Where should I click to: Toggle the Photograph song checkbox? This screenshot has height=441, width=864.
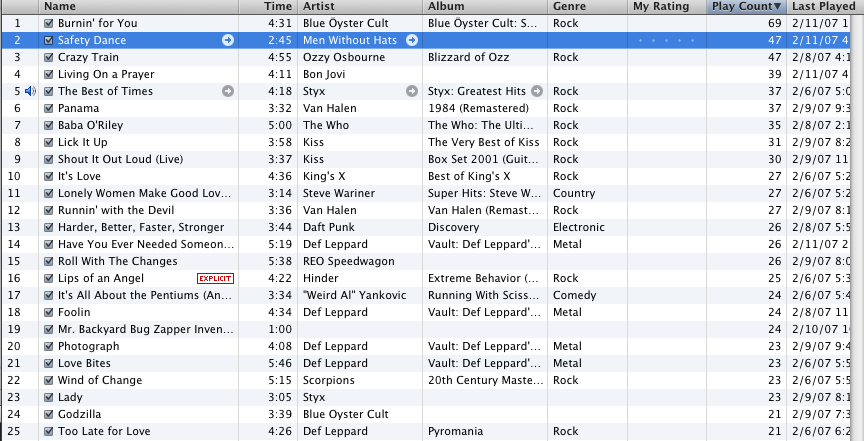pos(48,347)
